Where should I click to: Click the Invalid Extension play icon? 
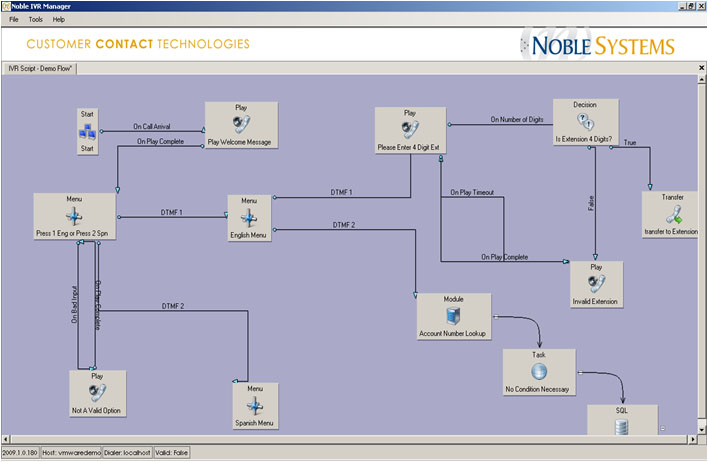click(x=596, y=284)
